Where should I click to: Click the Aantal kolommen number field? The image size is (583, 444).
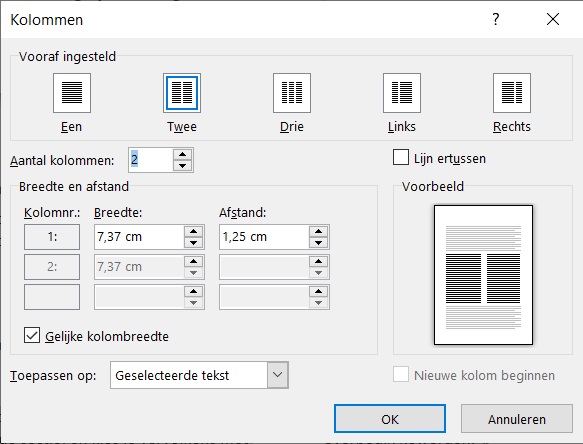tap(151, 160)
